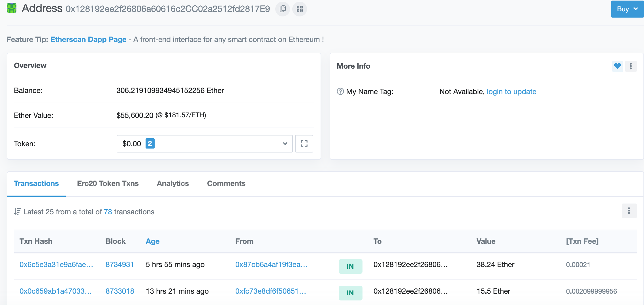Switch to the Erc20 Token Txns tab
Image resolution: width=644 pixels, height=305 pixels.
click(x=108, y=183)
